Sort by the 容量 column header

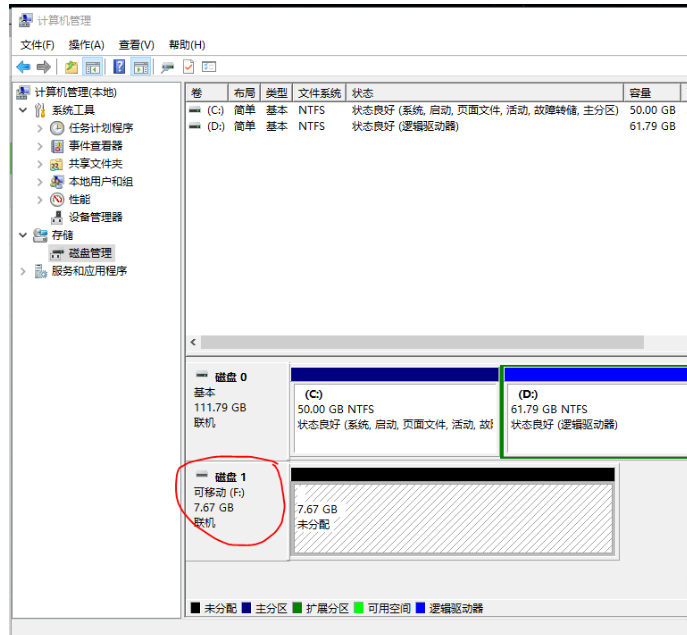pos(652,93)
